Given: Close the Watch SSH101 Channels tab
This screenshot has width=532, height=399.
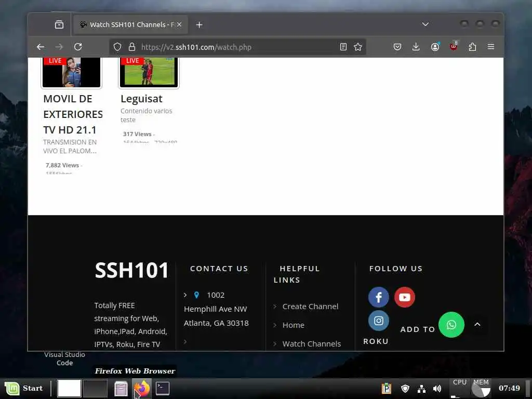Looking at the screenshot, I should [x=179, y=24].
